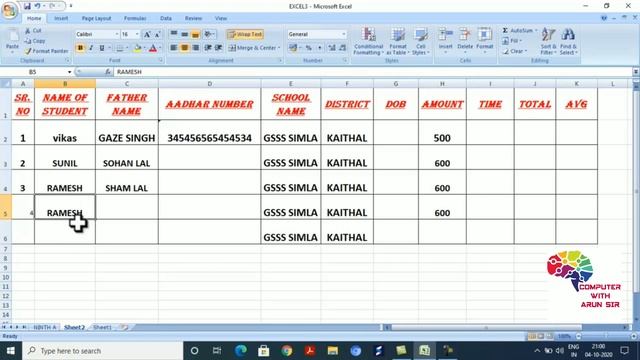Switch to the Review tab
This screenshot has width=640, height=360.
[193, 18]
